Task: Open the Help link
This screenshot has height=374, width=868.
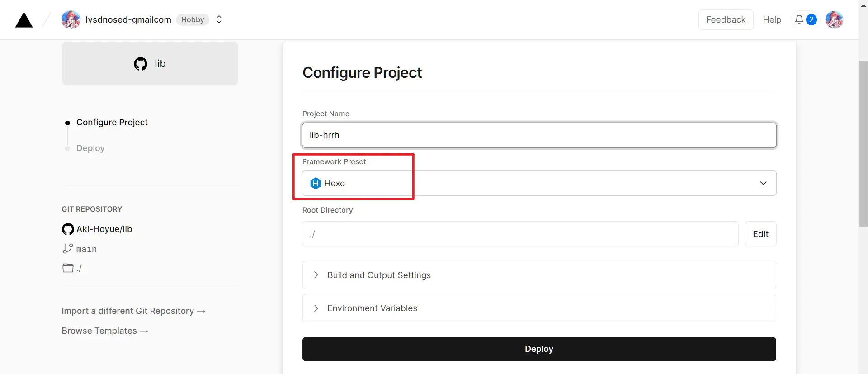Action: coord(772,19)
